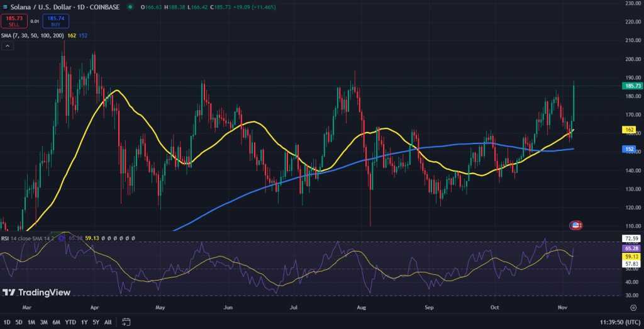The height and width of the screenshot is (329, 644).
Task: Click the blue 152 value in SMA legend
Action: pos(82,36)
